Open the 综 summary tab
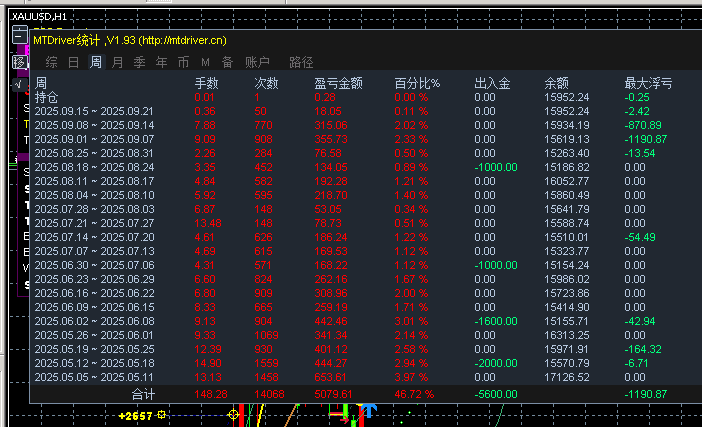Screen dimensions: 702x427 (x=51, y=62)
